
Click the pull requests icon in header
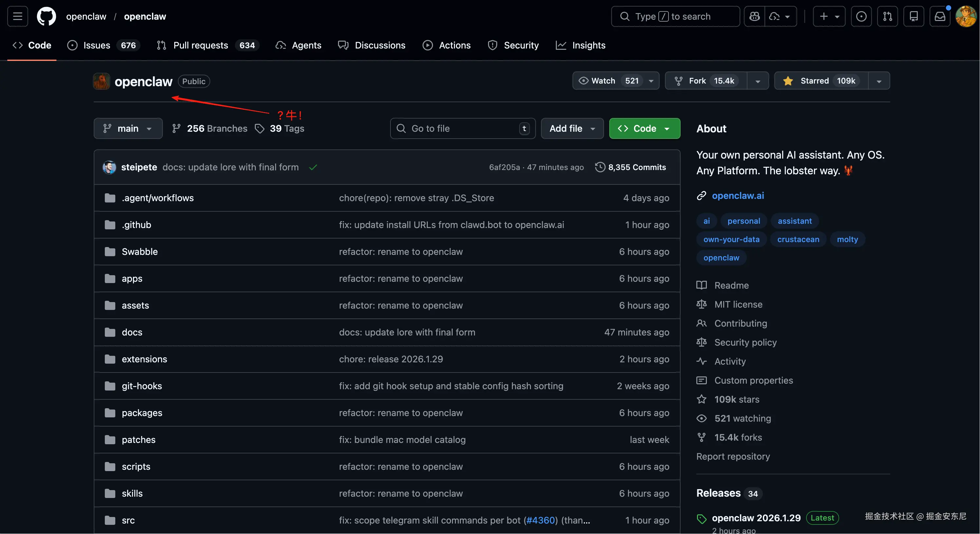click(x=887, y=16)
